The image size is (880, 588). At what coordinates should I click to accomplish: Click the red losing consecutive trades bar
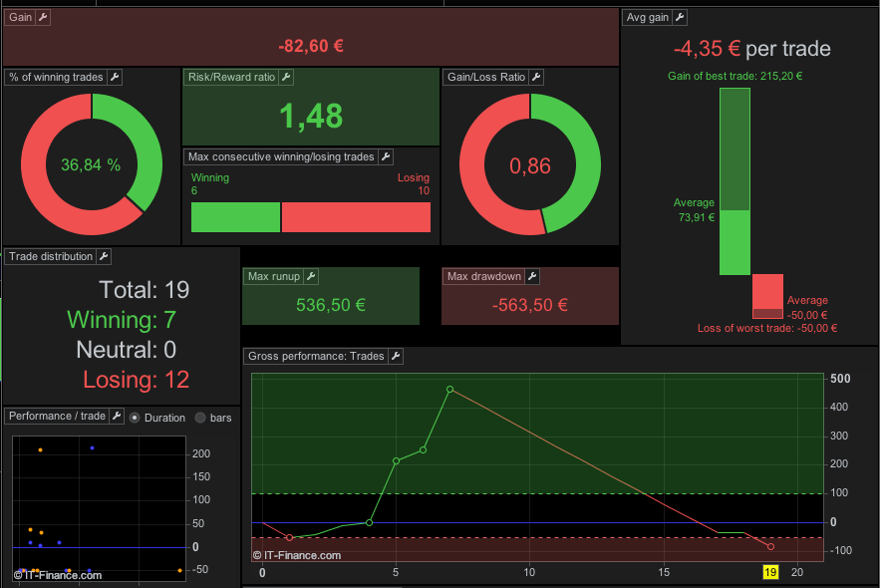(356, 217)
